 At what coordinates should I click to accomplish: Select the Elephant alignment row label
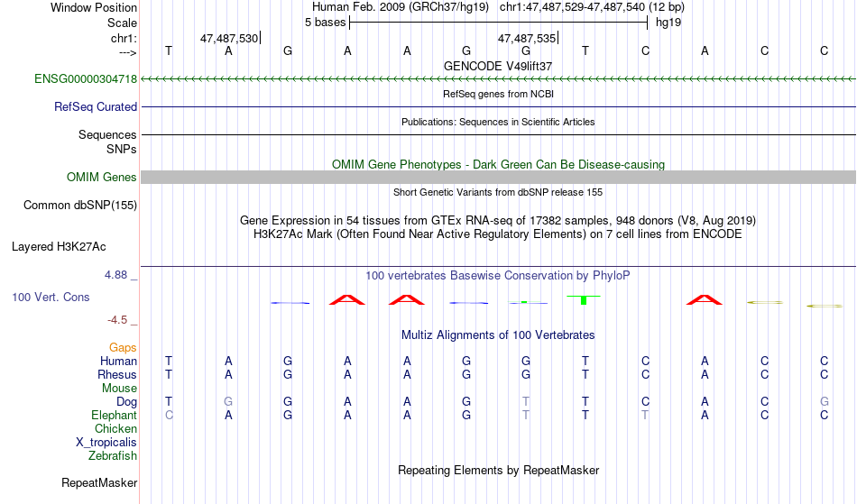[x=114, y=415]
